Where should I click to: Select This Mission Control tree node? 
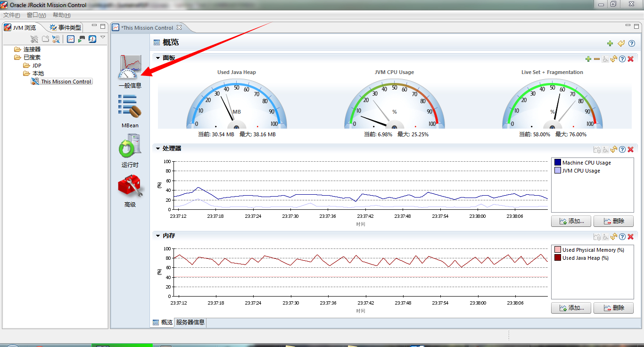(62, 82)
